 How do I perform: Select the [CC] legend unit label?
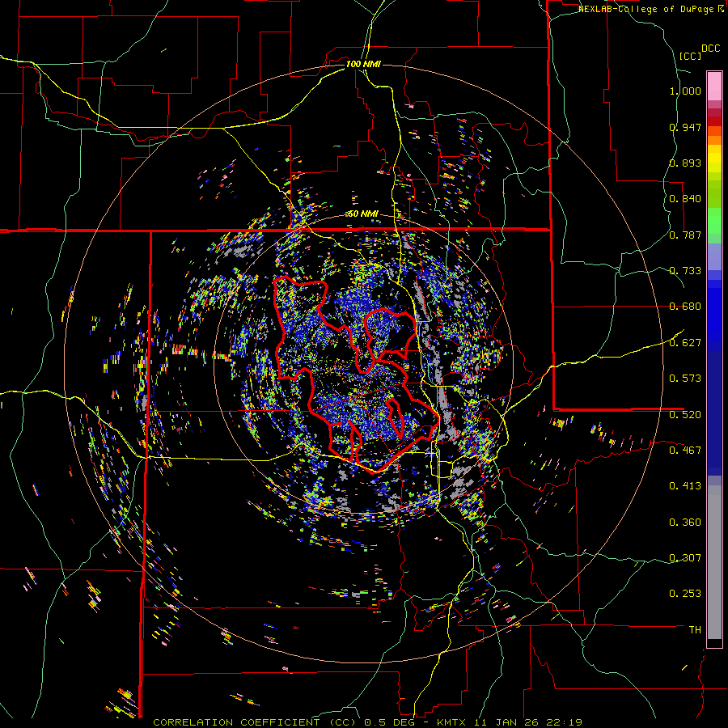(690, 56)
